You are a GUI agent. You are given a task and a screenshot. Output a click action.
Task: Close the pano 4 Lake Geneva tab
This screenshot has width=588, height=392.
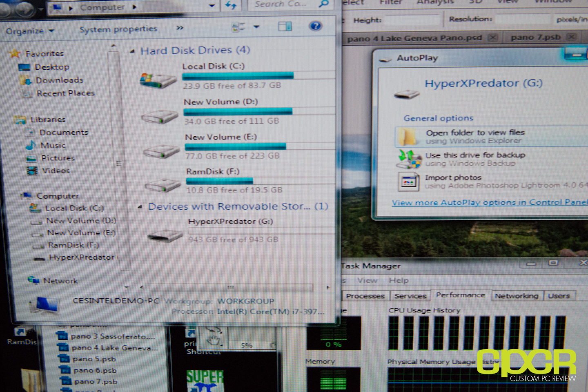click(493, 38)
